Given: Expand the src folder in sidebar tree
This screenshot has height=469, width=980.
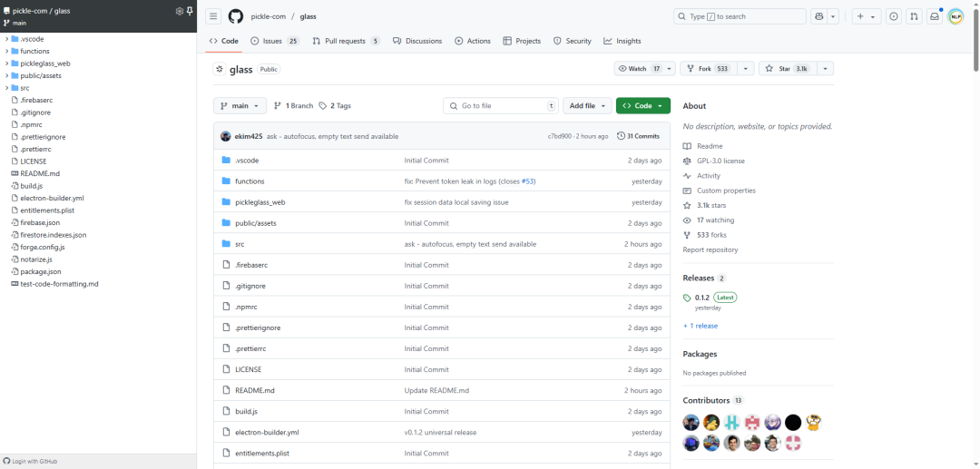Looking at the screenshot, I should click(7, 88).
